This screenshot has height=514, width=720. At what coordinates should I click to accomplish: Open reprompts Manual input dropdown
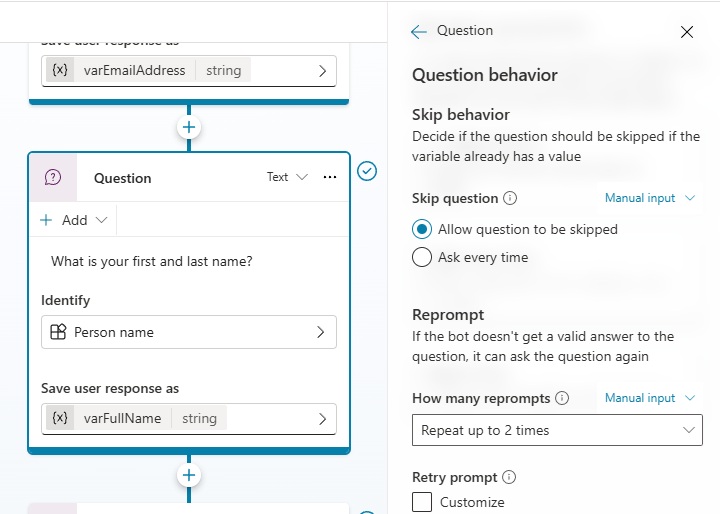(650, 398)
